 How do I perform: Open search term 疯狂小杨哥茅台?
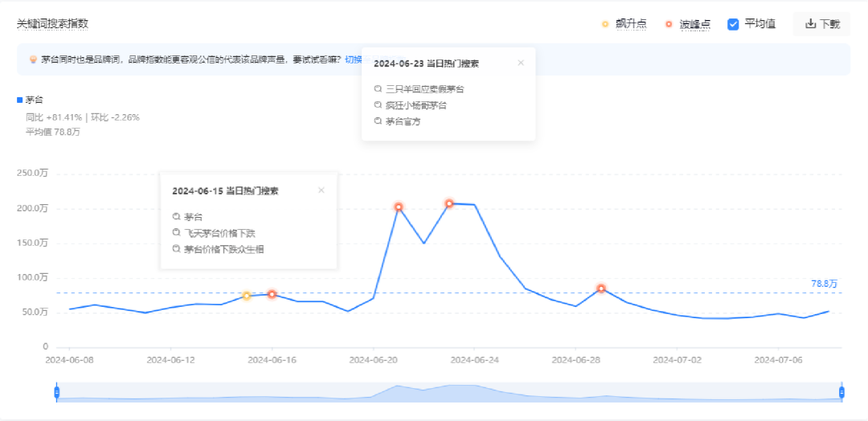click(x=416, y=105)
